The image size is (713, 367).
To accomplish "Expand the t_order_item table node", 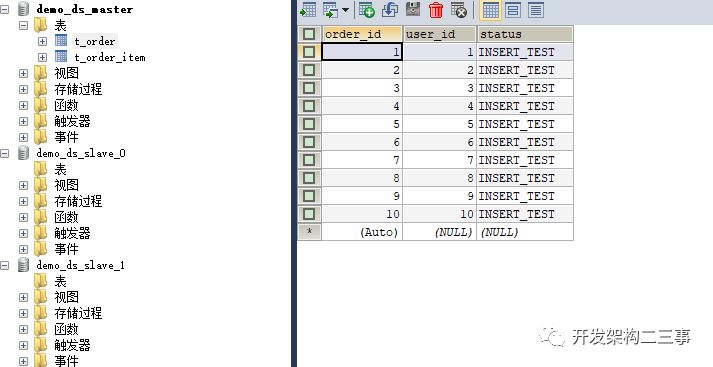I will [42, 57].
